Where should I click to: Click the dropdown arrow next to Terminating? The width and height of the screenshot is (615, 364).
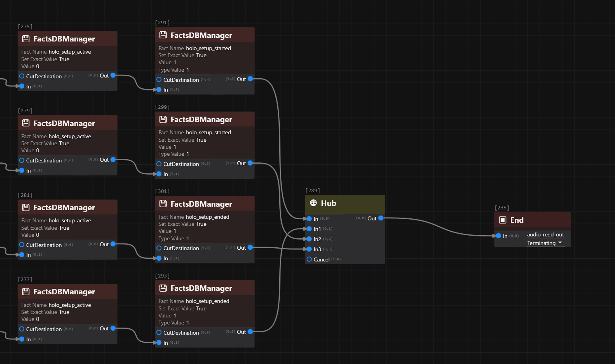click(x=560, y=243)
